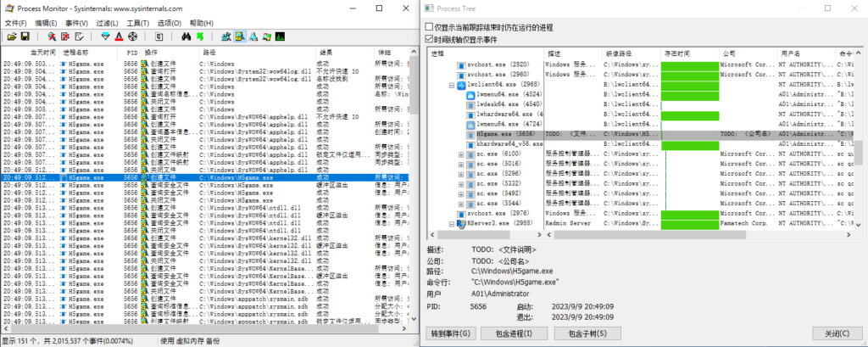Toggle checkbox 仅显示当前跟踪结束时仍在运行的进程
Image resolution: width=868 pixels, height=347 pixels.
(x=429, y=27)
